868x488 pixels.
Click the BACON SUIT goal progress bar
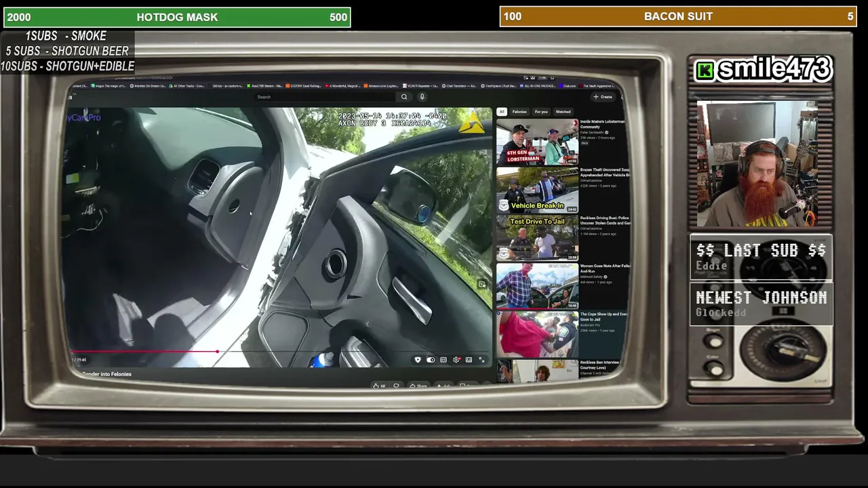tap(678, 16)
